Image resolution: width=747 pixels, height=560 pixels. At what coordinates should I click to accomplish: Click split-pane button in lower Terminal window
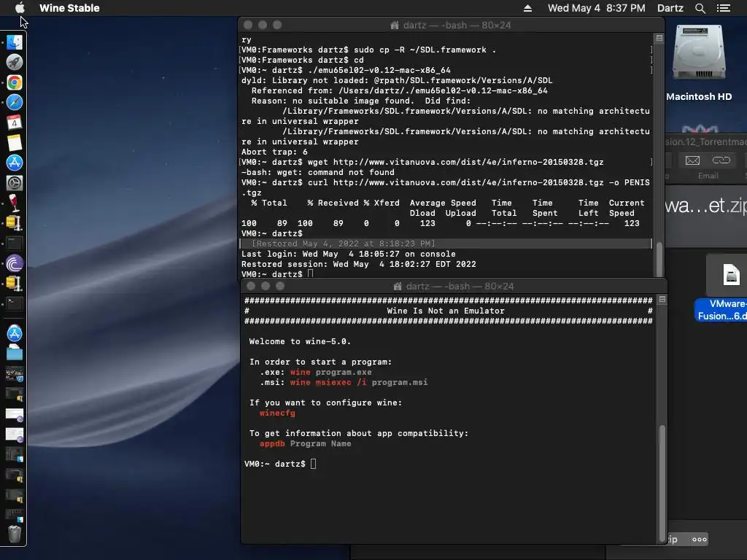point(662,299)
